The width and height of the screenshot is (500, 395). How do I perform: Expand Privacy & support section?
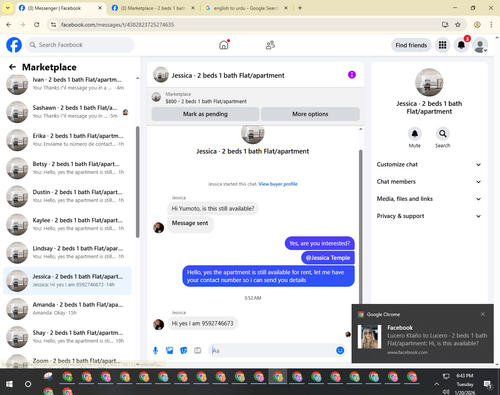429,216
